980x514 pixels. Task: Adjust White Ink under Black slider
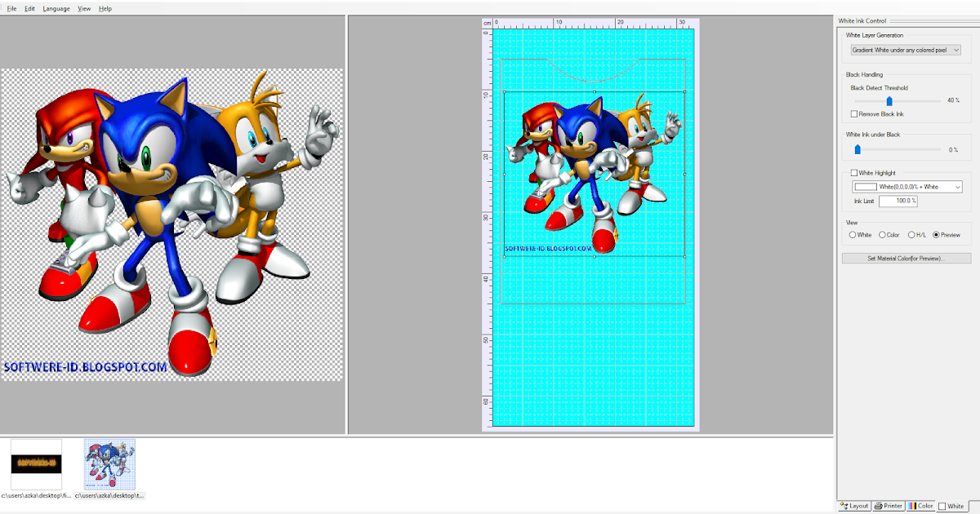(x=857, y=149)
